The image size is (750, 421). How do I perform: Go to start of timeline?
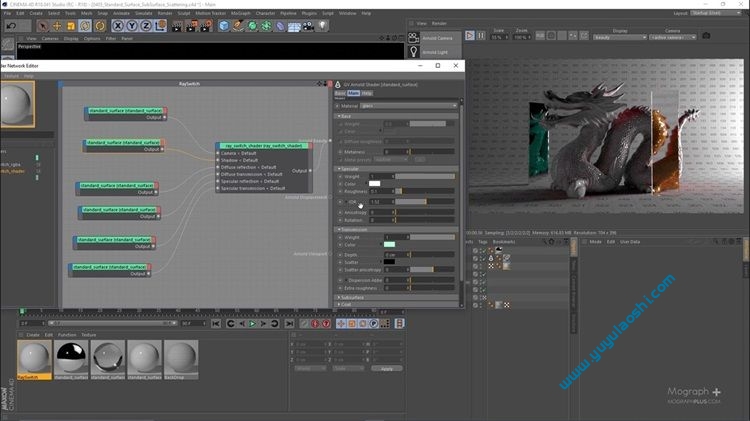[x=216, y=324]
